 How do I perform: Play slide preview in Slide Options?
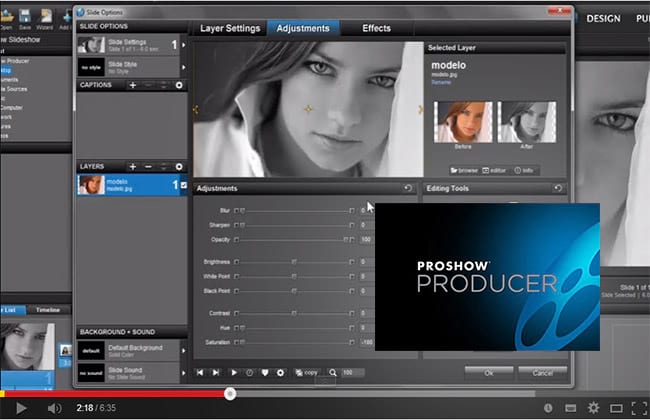234,373
